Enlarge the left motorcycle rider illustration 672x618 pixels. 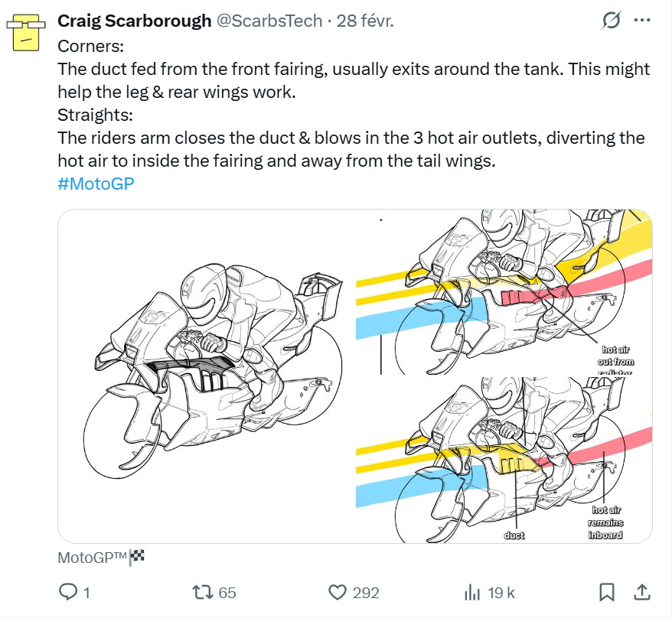[x=206, y=376]
